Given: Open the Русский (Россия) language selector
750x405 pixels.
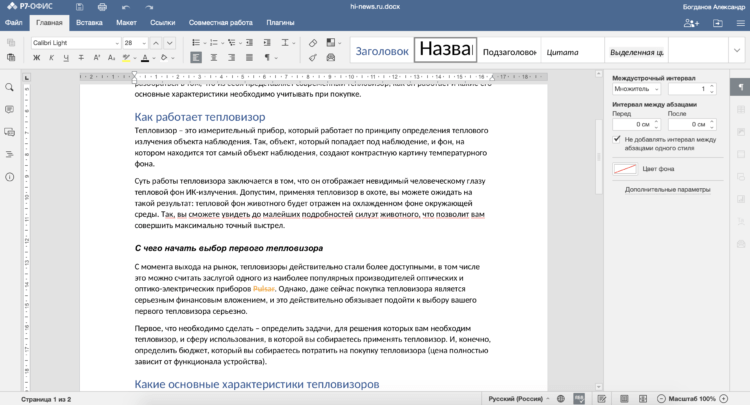Looking at the screenshot, I should click(518, 399).
